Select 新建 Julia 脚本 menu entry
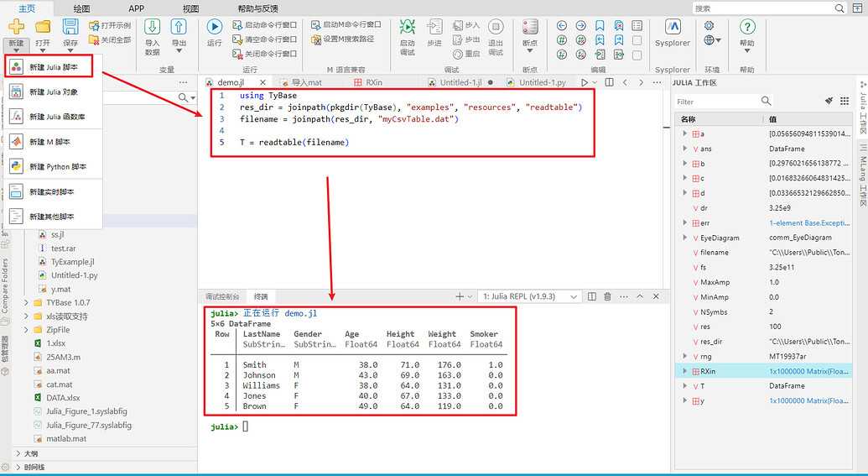This screenshot has width=868, height=476. pos(49,67)
